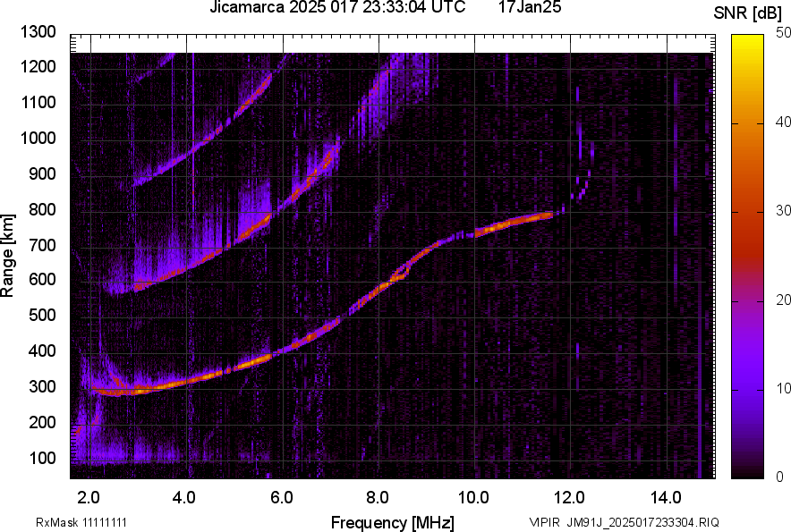Screen dimensions: 791x532
Task: Click the first-hop F-layer trace minimum near 3 MHz
Action: pyautogui.click(x=133, y=392)
